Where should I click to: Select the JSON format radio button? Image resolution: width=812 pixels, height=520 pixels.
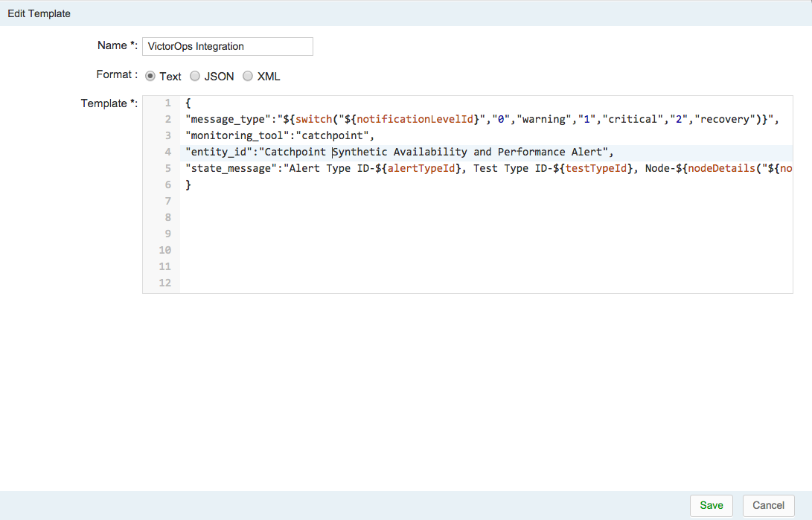[x=195, y=76]
